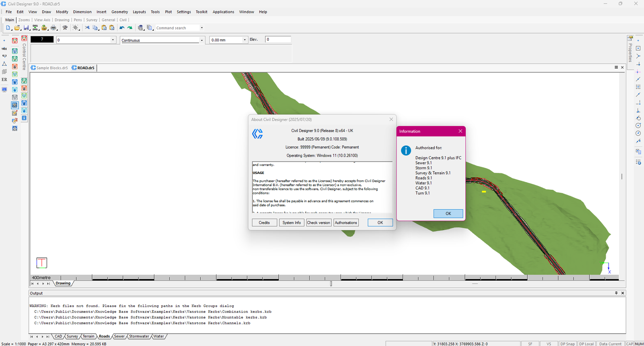Click the ER icon in the left toolbar

pos(4,79)
